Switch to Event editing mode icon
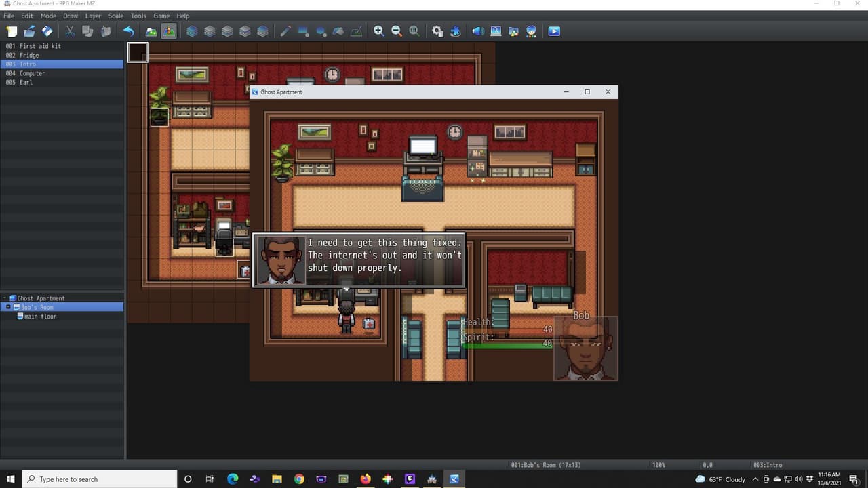The height and width of the screenshot is (488, 868). coord(169,31)
